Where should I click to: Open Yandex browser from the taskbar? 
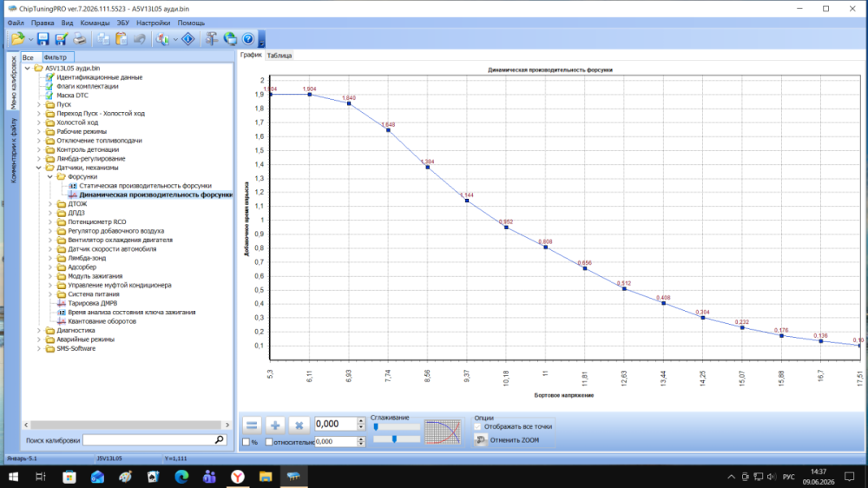point(238,477)
